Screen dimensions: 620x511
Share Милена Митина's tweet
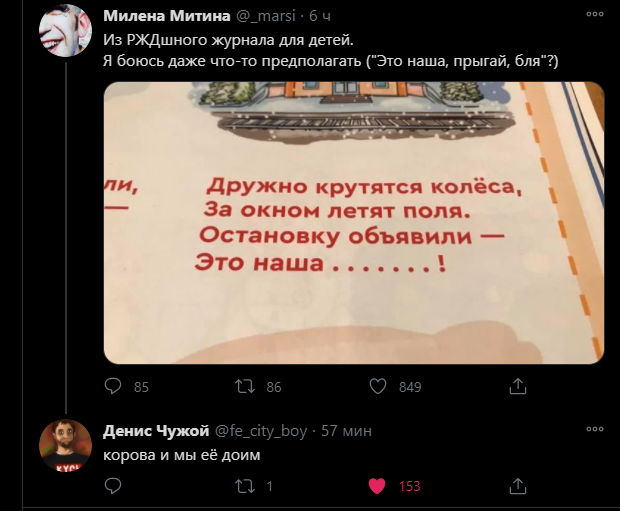pyautogui.click(x=518, y=386)
